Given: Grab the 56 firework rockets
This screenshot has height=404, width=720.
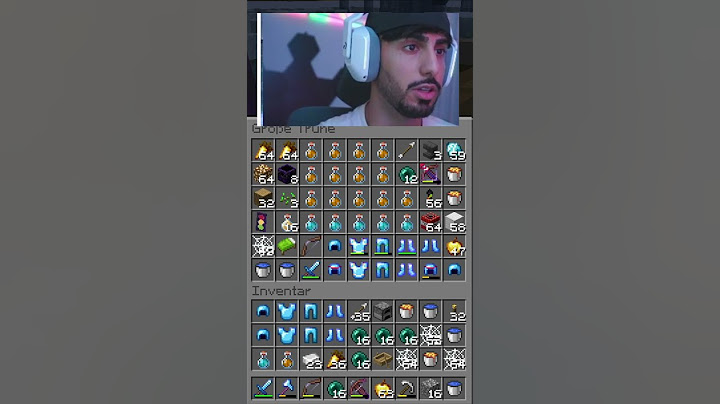Looking at the screenshot, I should click(430, 198).
